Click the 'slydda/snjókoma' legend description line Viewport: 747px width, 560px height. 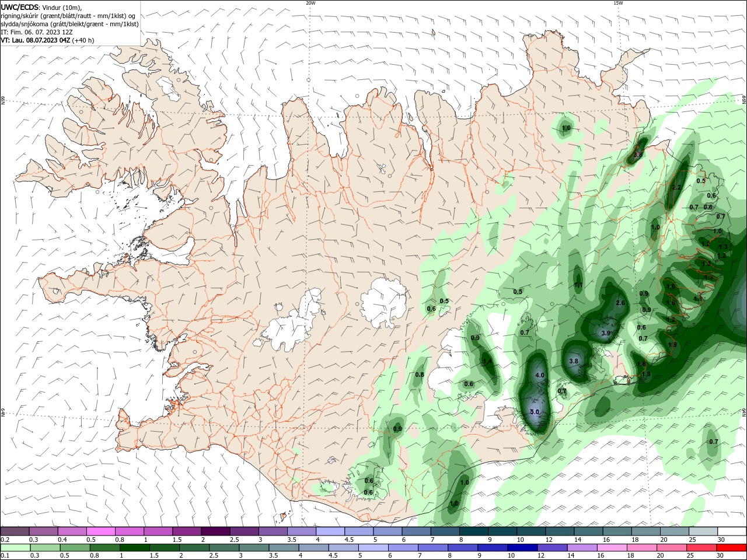[x=69, y=24]
